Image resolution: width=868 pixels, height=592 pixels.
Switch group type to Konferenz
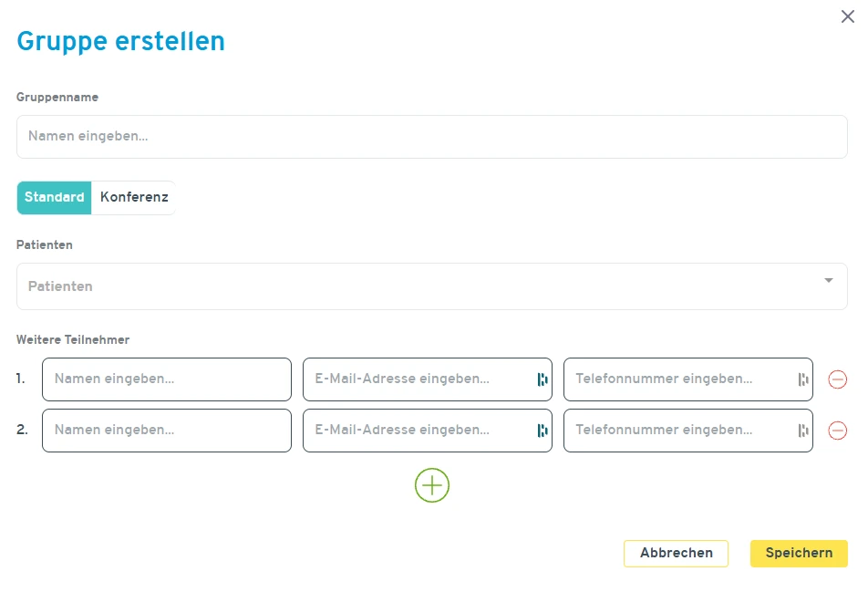coord(134,197)
